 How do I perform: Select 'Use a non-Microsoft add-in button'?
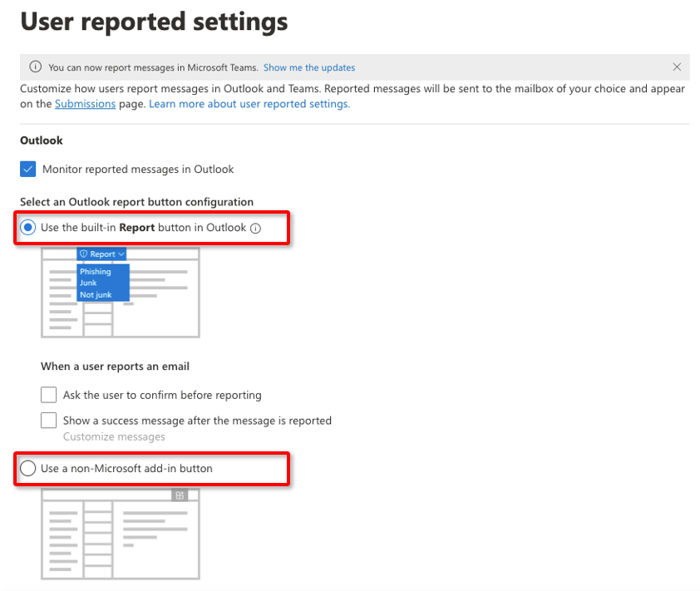coord(28,468)
